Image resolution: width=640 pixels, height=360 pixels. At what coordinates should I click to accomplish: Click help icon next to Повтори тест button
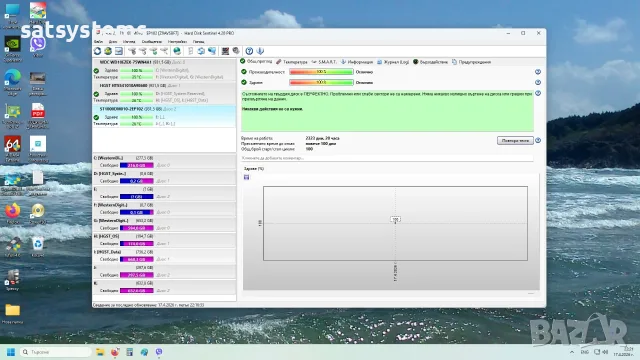(x=538, y=140)
